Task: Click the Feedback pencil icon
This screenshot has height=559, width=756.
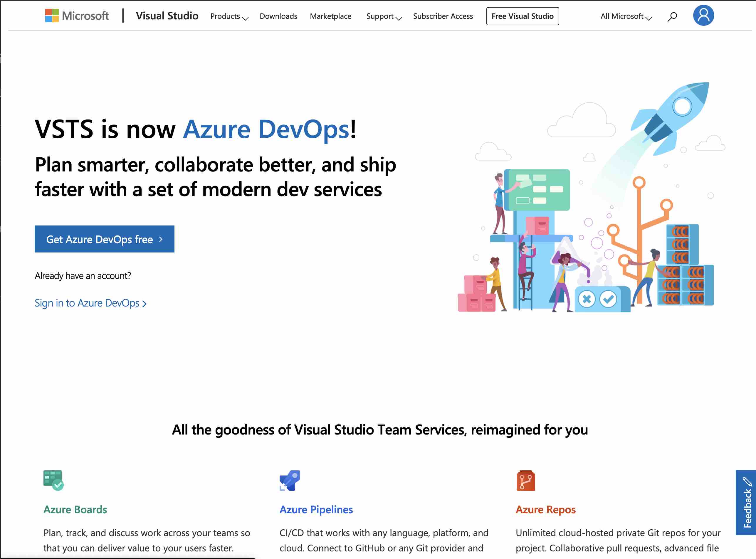Action: [x=747, y=481]
